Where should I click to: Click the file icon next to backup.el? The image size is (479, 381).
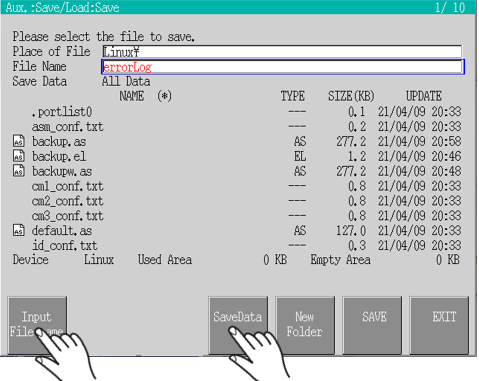coord(19,156)
